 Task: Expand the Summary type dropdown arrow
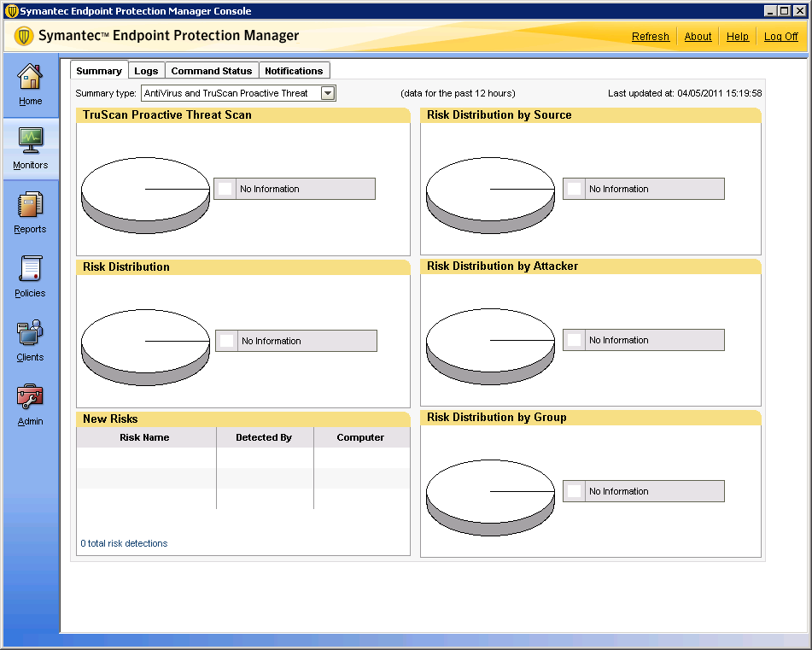[x=328, y=93]
